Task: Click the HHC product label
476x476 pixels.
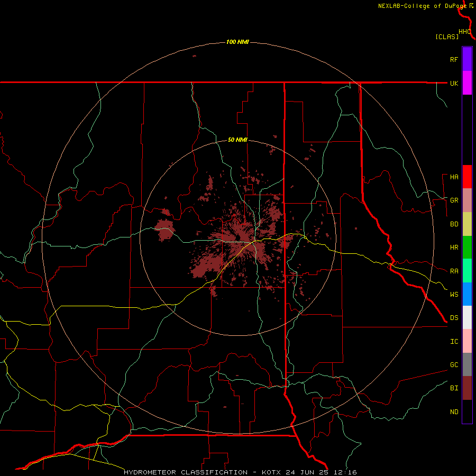Action: (x=464, y=32)
